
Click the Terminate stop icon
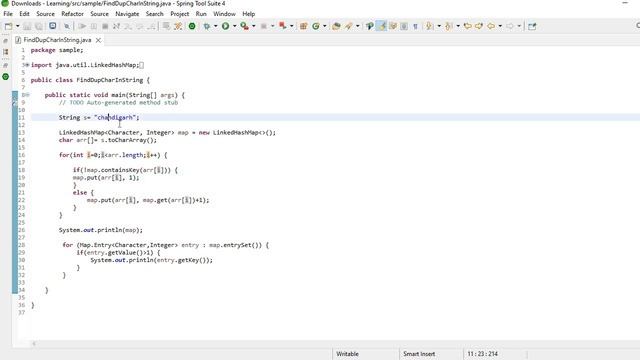(x=105, y=26)
